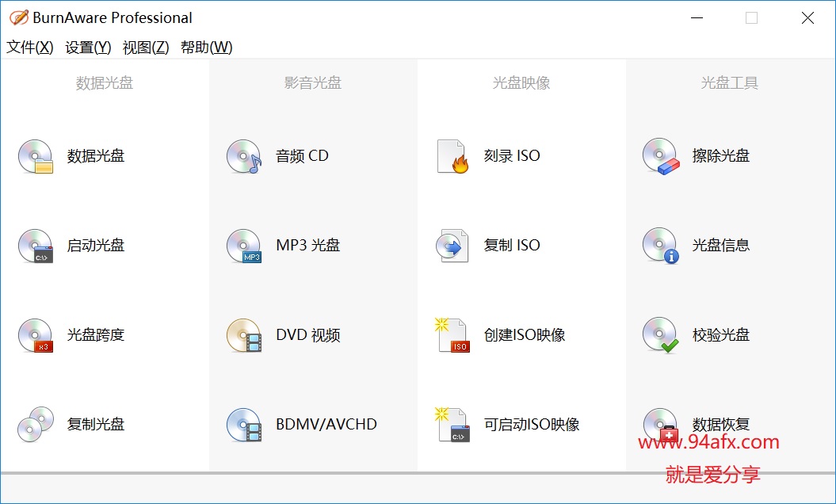Image resolution: width=836 pixels, height=504 pixels.
Task: Click the 光盘工具 column heading
Action: coord(730,82)
